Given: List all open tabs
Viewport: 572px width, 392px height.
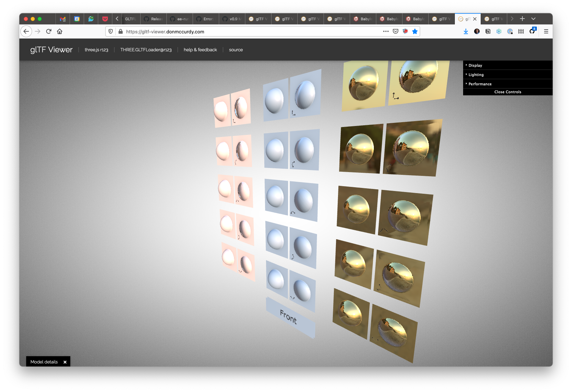Looking at the screenshot, I should click(533, 19).
